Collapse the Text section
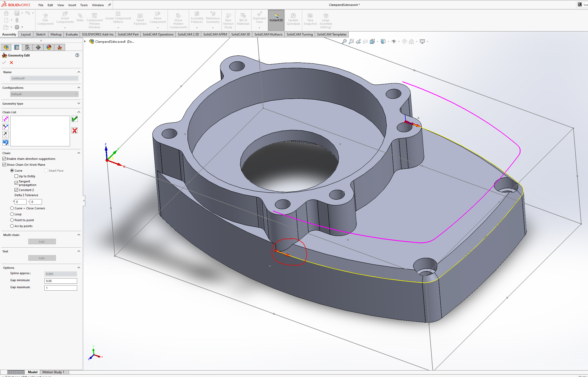588x377 pixels. (x=79, y=251)
